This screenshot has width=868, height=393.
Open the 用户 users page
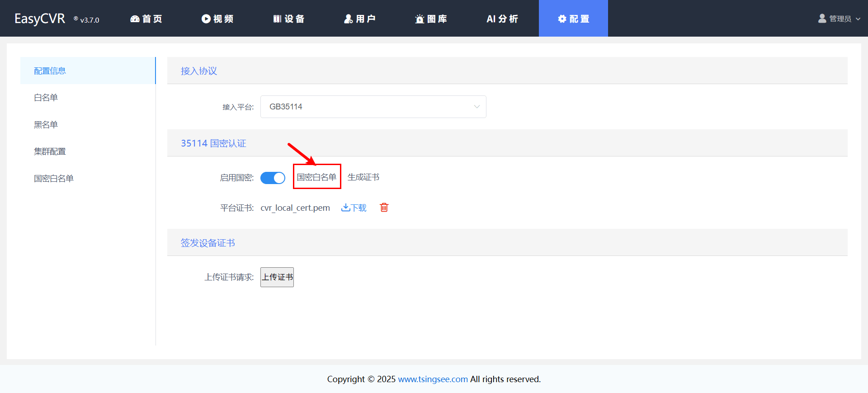coord(360,19)
